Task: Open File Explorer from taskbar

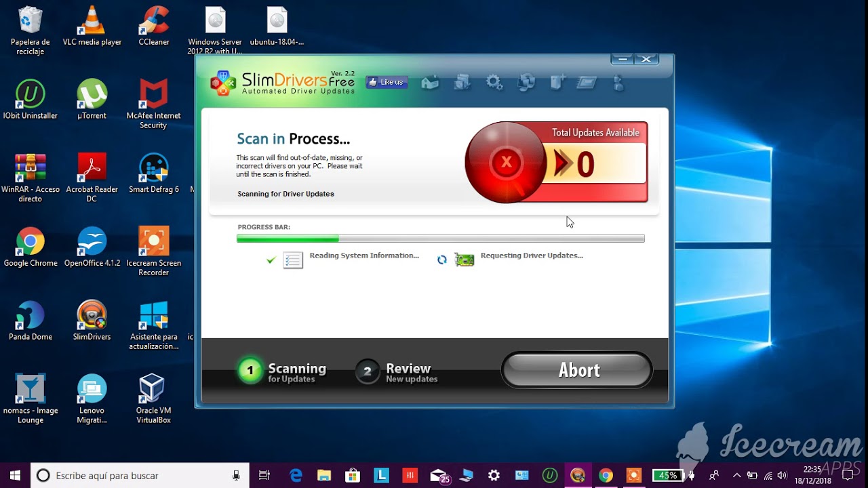Action: point(325,475)
